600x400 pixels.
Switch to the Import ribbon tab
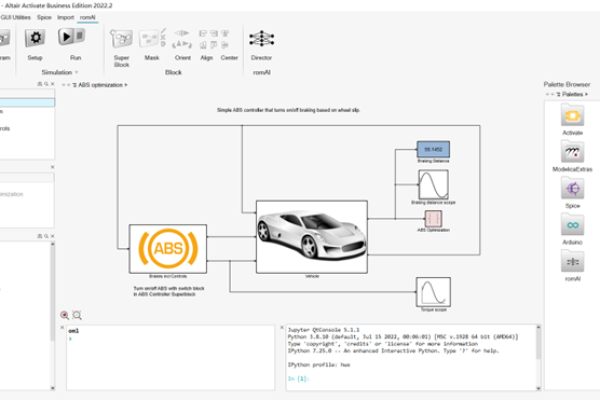coord(65,17)
